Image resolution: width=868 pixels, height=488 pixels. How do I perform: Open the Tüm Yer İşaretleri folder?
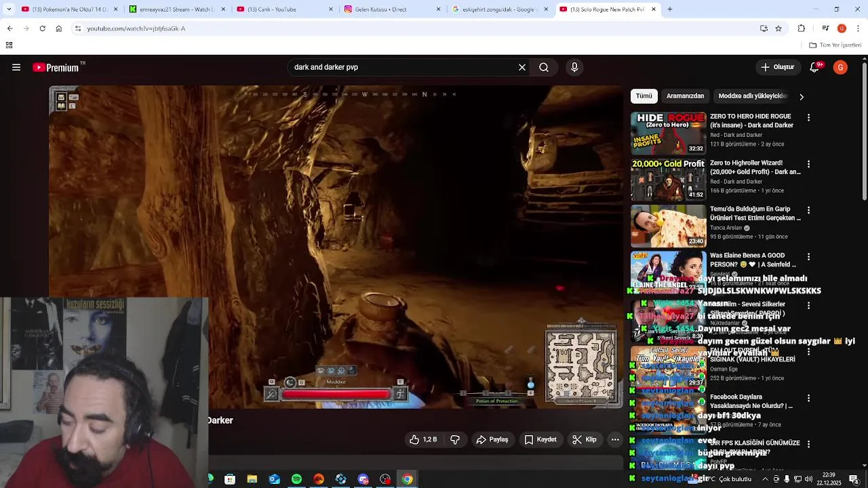pos(835,45)
